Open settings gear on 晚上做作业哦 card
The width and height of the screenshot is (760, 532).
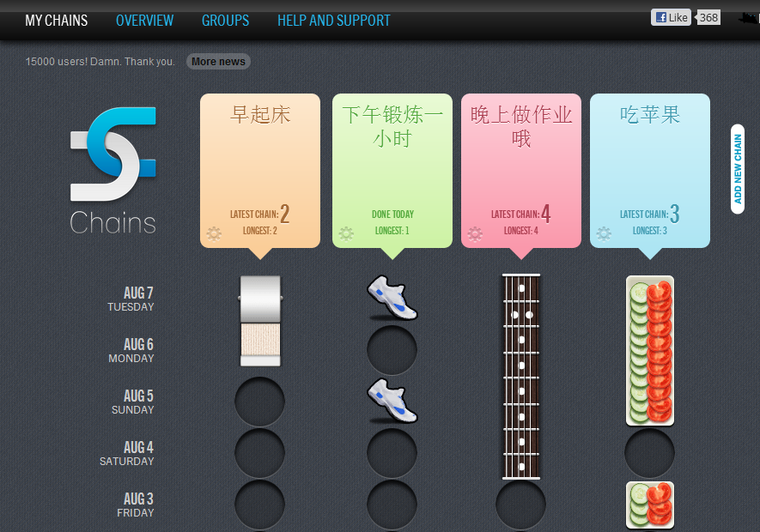click(475, 234)
